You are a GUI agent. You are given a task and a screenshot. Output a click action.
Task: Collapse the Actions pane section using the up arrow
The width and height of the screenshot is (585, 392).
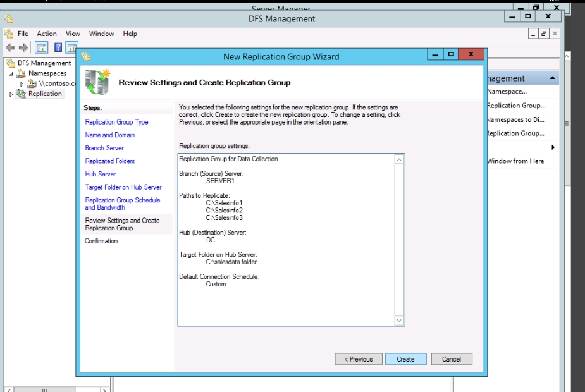[x=553, y=78]
